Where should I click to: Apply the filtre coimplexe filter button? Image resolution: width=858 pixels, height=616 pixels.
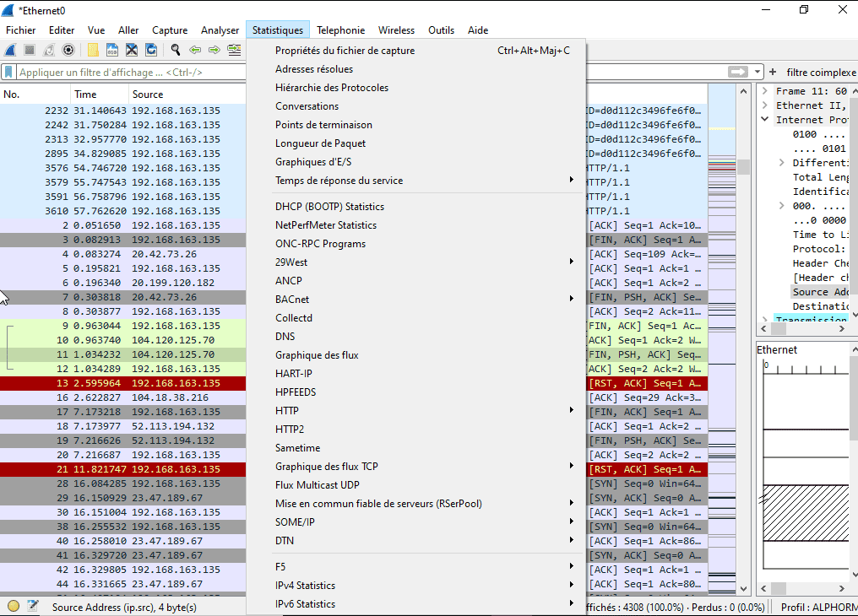click(821, 73)
